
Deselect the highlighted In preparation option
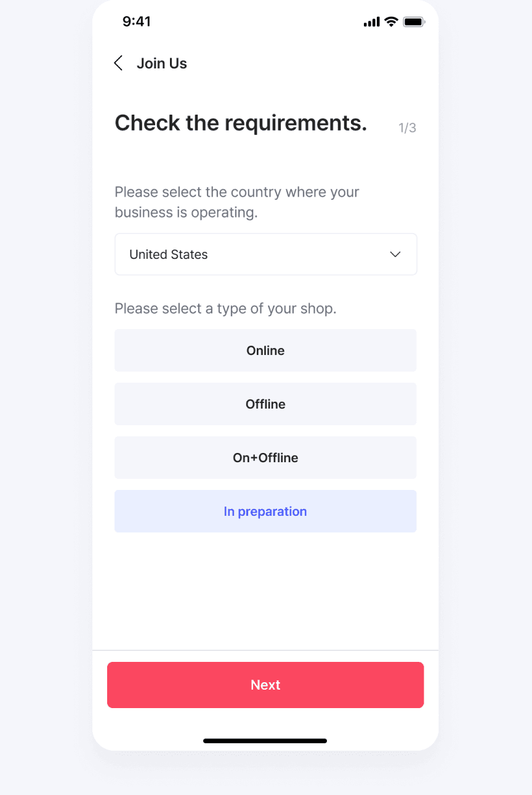point(265,511)
